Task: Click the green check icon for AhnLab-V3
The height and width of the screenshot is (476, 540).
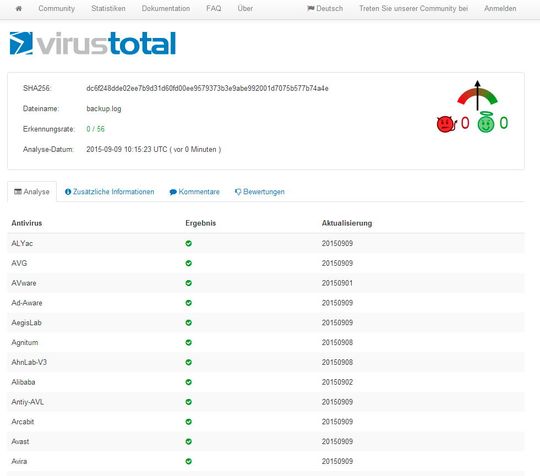Action: pyautogui.click(x=188, y=362)
